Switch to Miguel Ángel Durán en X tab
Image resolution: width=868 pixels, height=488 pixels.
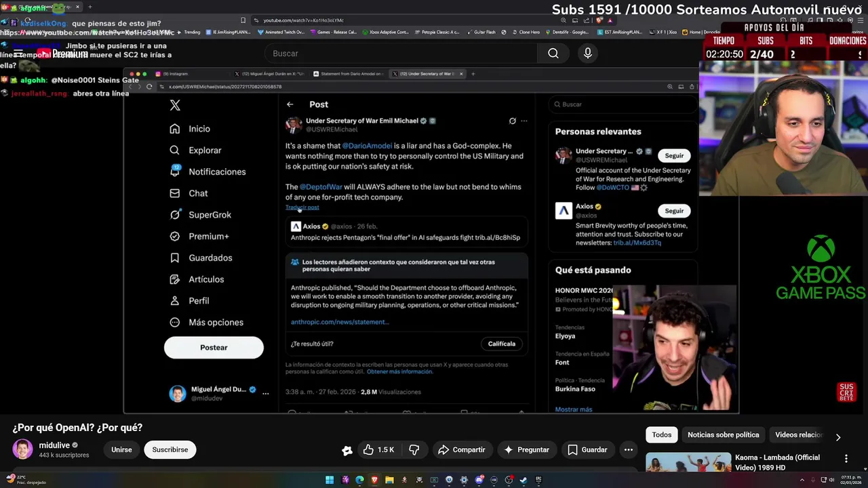coord(269,74)
